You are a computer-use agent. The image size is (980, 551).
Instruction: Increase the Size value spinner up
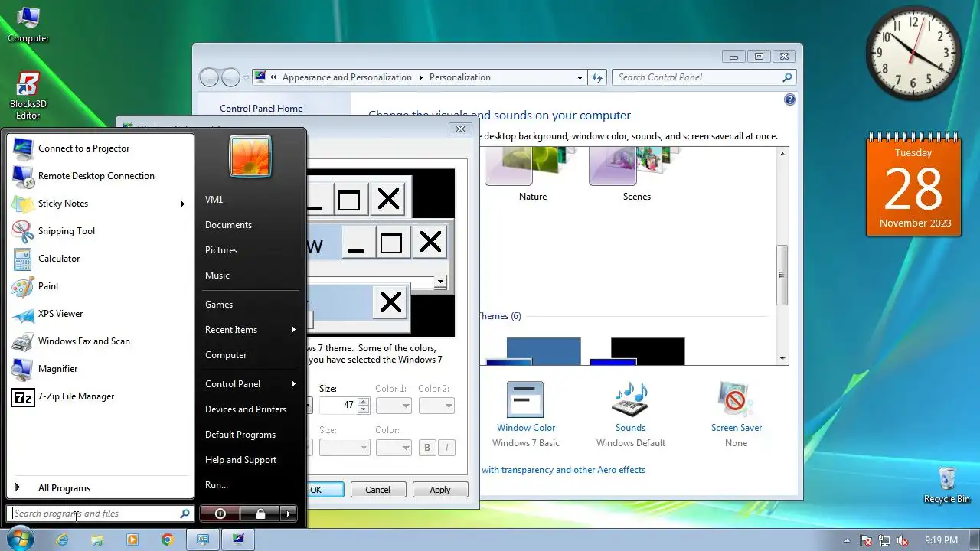(x=363, y=402)
